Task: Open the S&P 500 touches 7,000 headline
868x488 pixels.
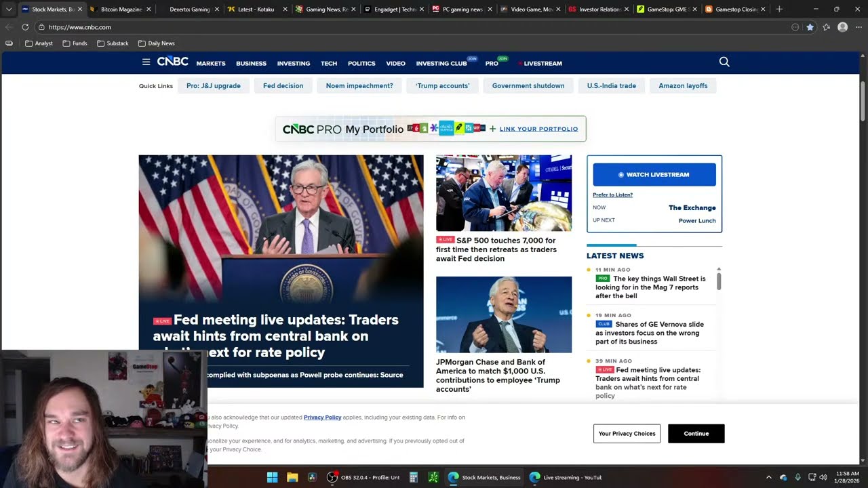Action: tap(496, 249)
